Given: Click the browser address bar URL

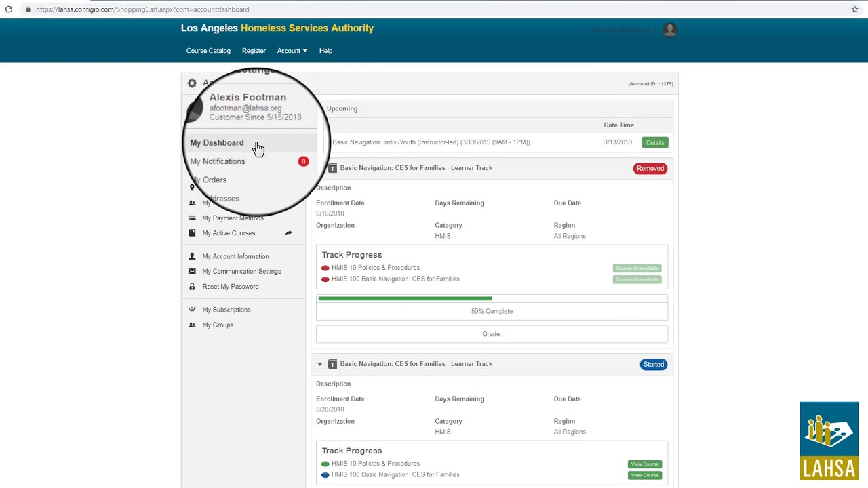Looking at the screenshot, I should coord(142,9).
